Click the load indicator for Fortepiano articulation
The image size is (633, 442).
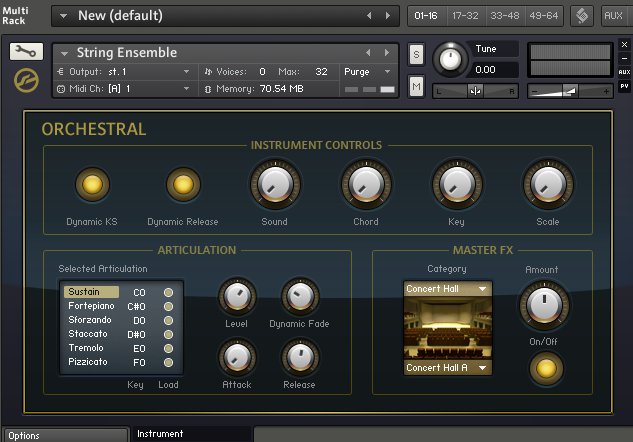pyautogui.click(x=168, y=306)
